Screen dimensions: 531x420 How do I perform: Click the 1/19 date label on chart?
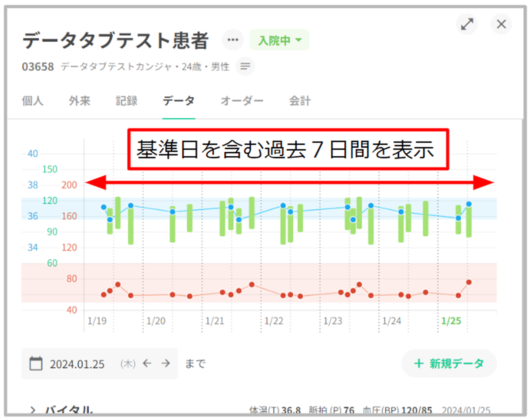[x=97, y=321]
